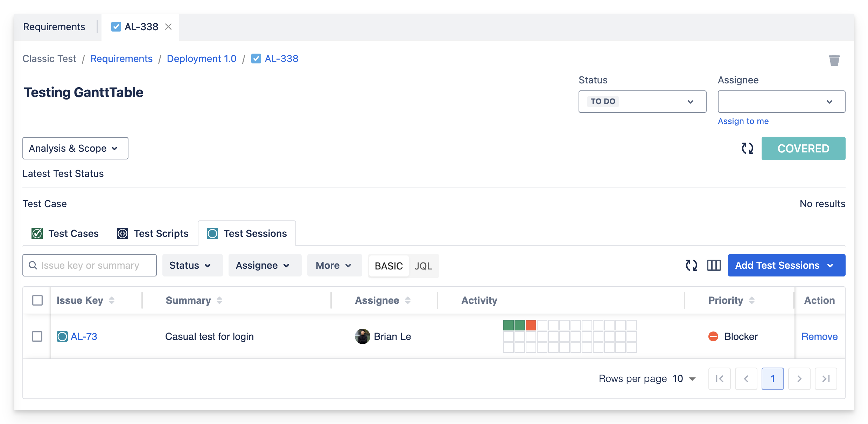
Task: Go to the last page arrow
Action: pos(826,378)
